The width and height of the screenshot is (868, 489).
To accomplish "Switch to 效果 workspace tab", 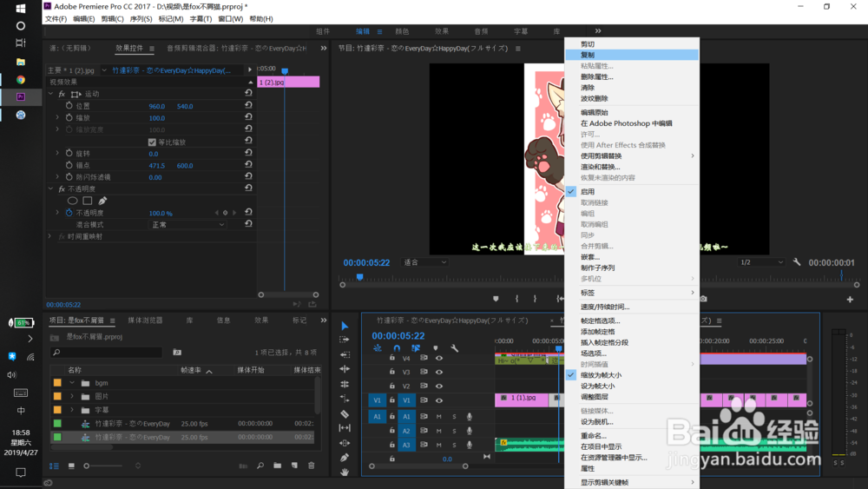I will pos(442,31).
